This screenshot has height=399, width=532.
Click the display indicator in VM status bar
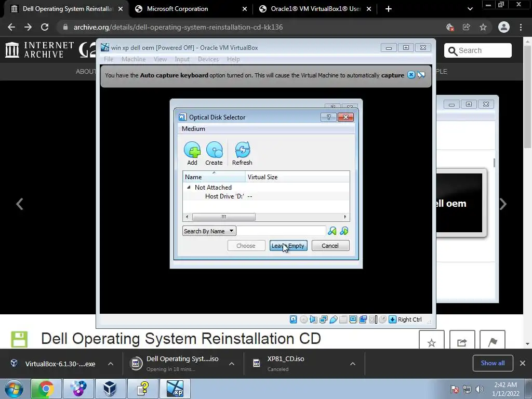click(x=353, y=320)
